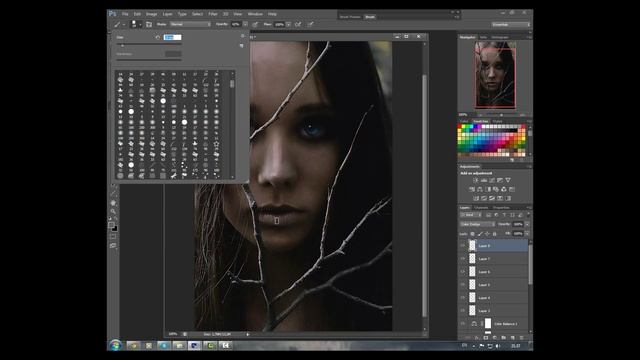The image size is (640, 360).
Task: Click the Brush tool preset icon
Action: pos(117,24)
